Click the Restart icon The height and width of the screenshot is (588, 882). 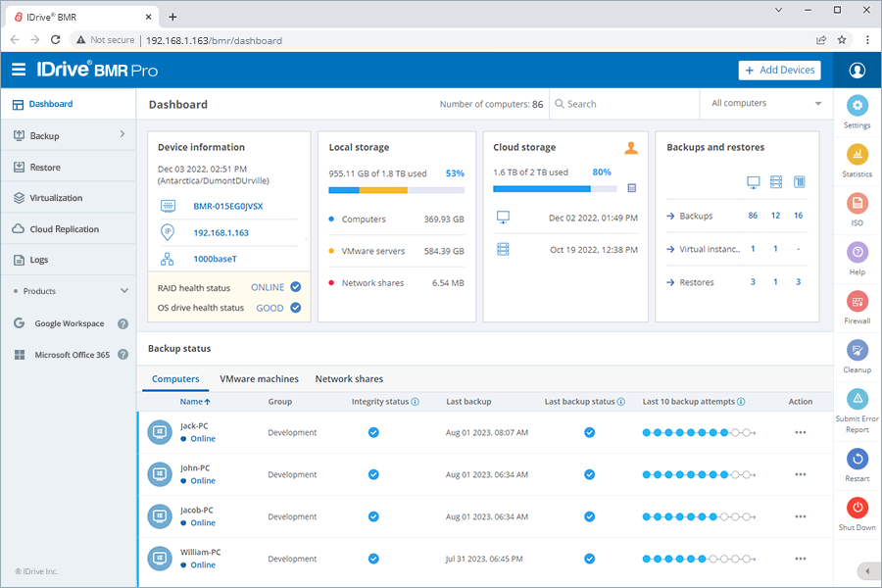pyautogui.click(x=857, y=460)
